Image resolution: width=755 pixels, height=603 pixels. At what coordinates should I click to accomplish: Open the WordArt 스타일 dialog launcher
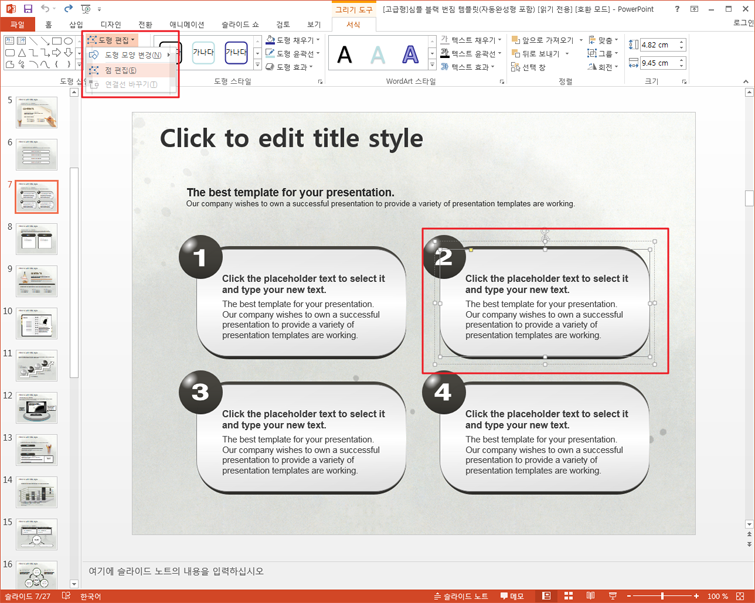point(502,82)
